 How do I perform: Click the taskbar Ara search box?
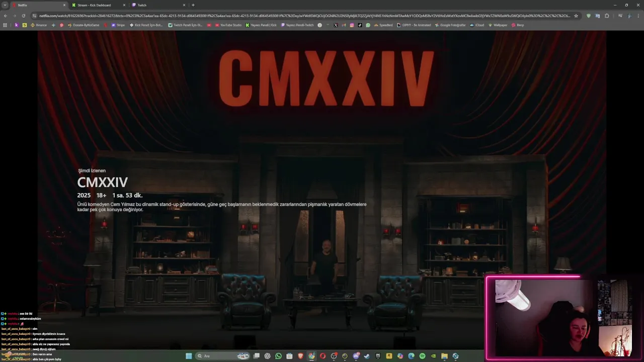point(223,356)
